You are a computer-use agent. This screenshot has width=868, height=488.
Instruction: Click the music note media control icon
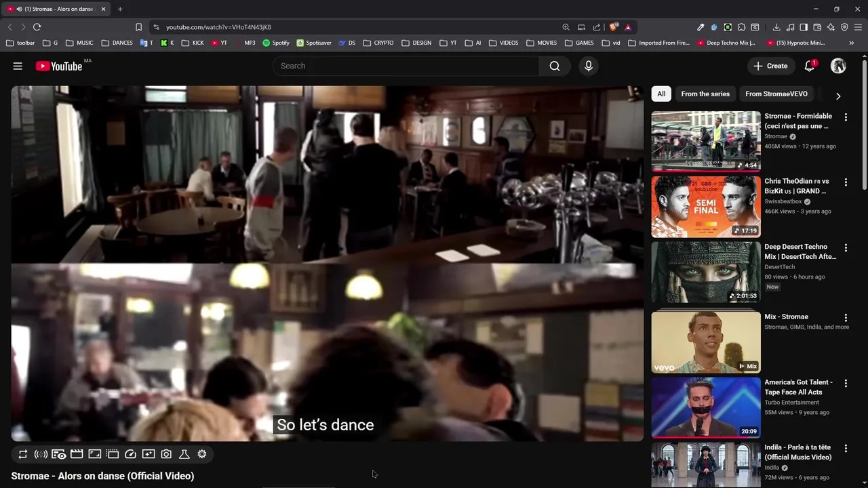[790, 27]
